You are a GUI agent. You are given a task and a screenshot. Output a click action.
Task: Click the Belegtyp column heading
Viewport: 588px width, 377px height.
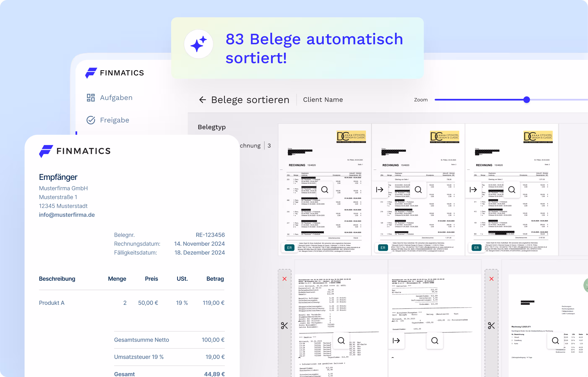(212, 127)
